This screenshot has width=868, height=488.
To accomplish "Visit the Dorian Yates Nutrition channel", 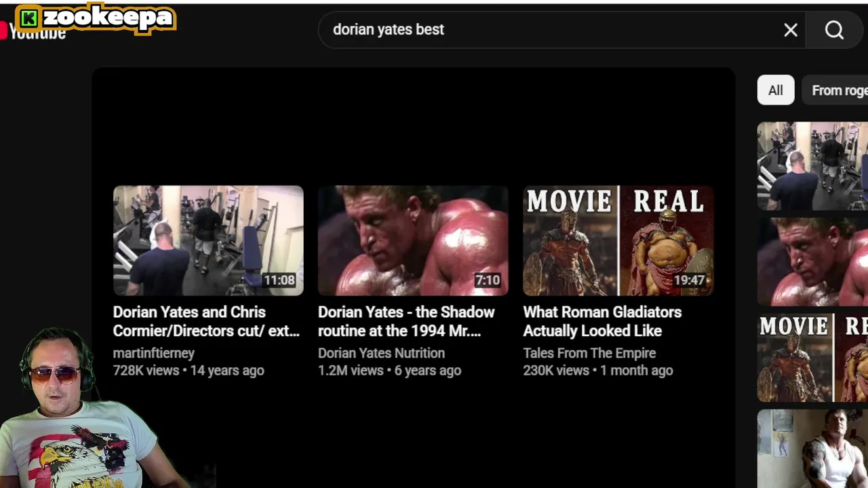I will (x=381, y=353).
